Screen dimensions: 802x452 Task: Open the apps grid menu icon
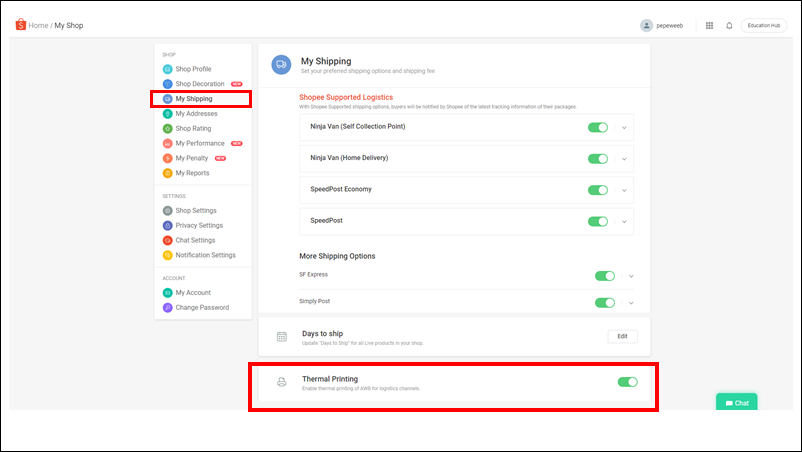pyautogui.click(x=709, y=25)
